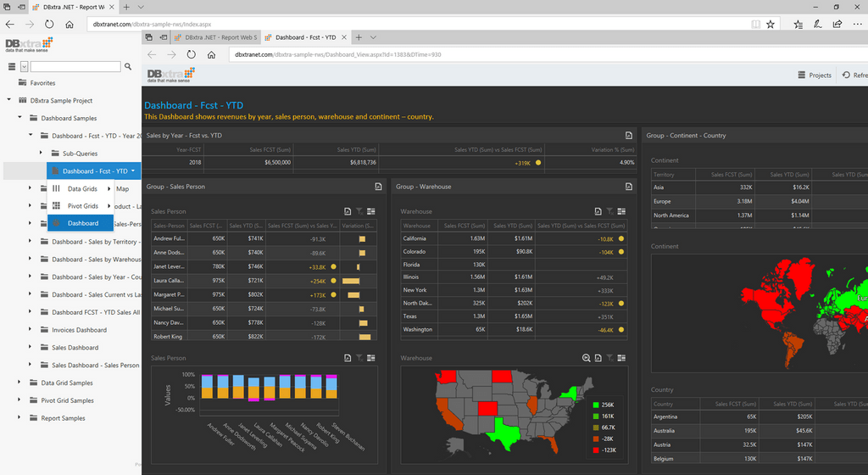Click the search magnifier icon in sidebar
The height and width of the screenshot is (475, 868).
coord(128,66)
